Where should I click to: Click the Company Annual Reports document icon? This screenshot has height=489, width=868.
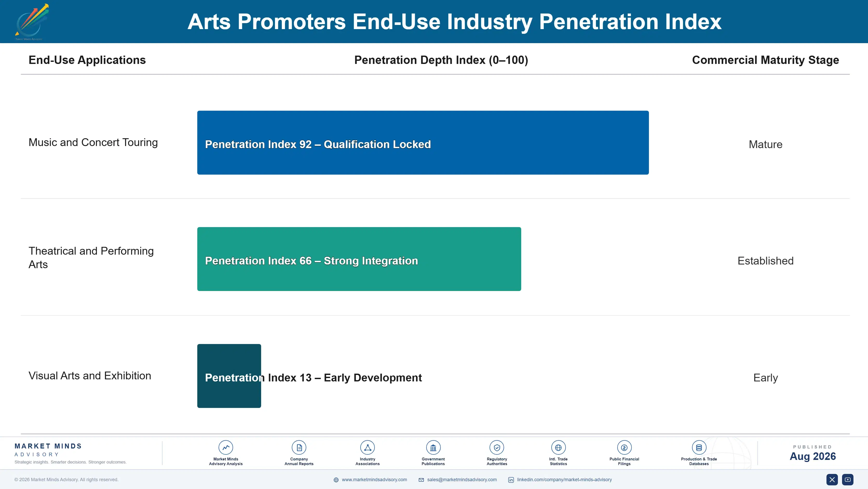click(x=299, y=447)
